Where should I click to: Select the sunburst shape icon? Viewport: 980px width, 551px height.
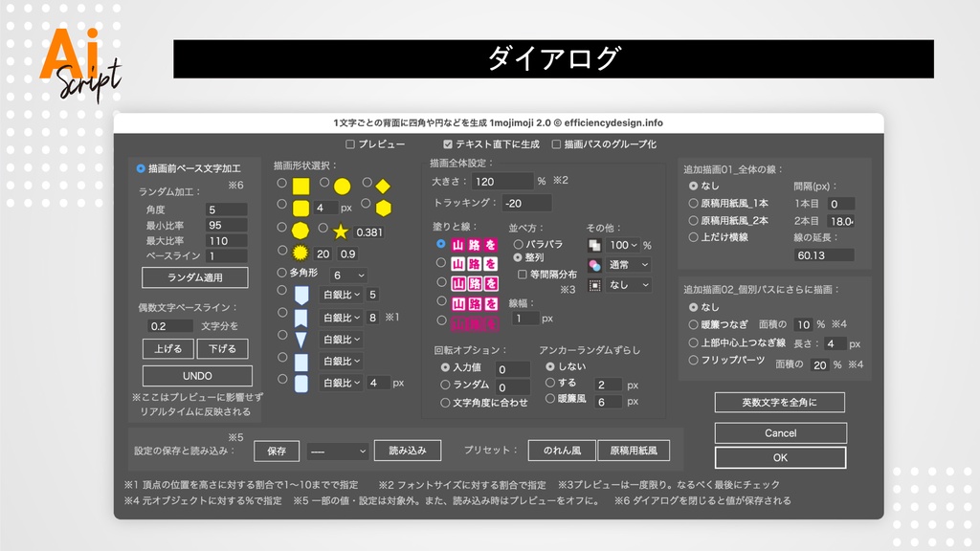(299, 252)
